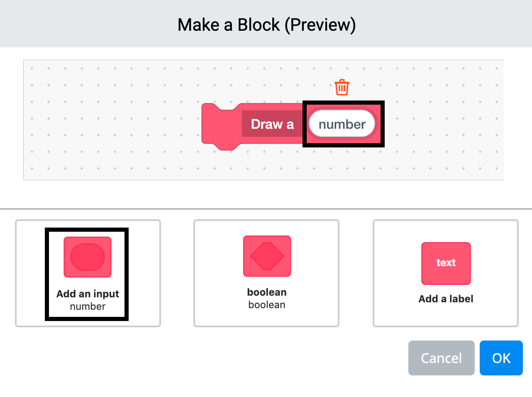532x397 pixels.
Task: Click the 'Make a Block (Preview)' title
Action: click(x=266, y=24)
